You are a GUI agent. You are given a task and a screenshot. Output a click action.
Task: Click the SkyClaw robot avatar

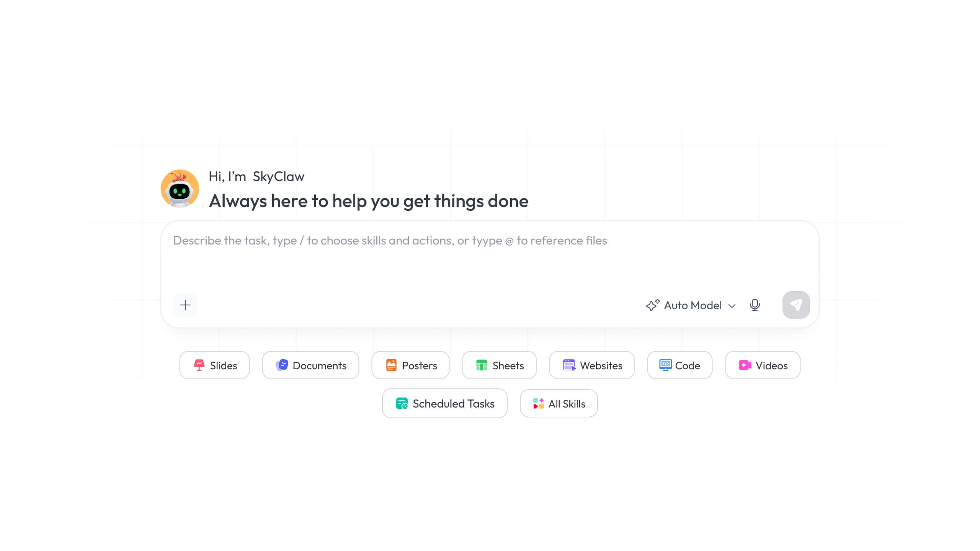tap(180, 189)
